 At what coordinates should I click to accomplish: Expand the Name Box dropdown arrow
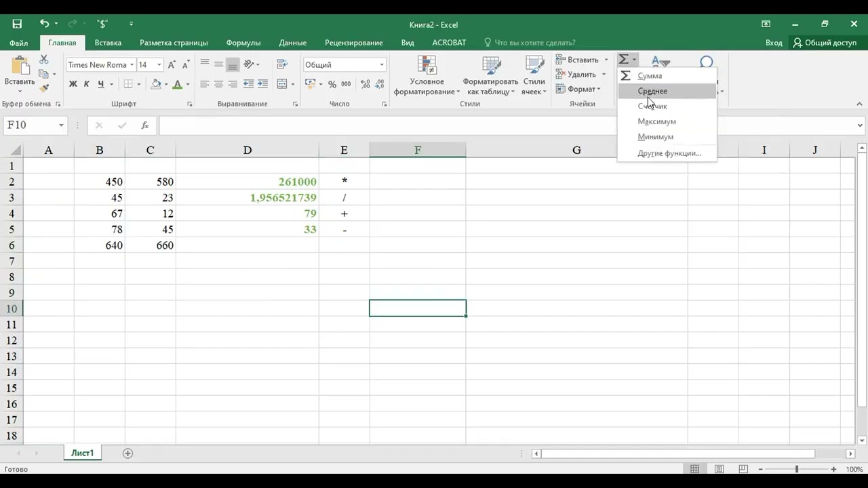click(61, 125)
